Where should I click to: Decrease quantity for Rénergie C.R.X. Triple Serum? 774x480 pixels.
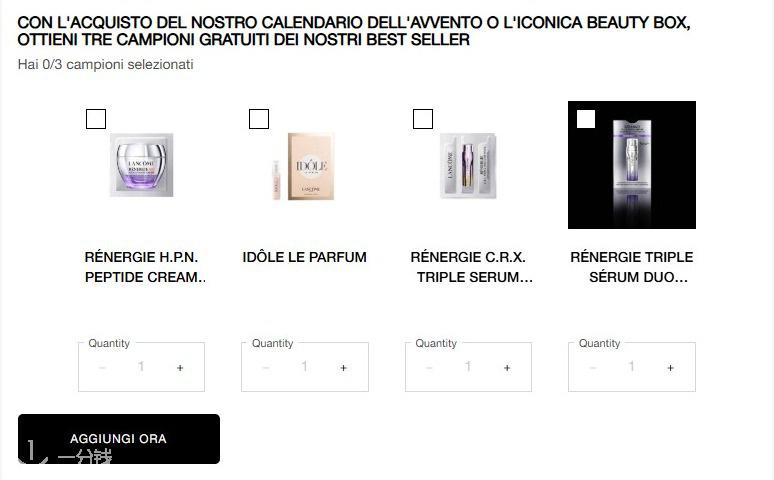[429, 367]
